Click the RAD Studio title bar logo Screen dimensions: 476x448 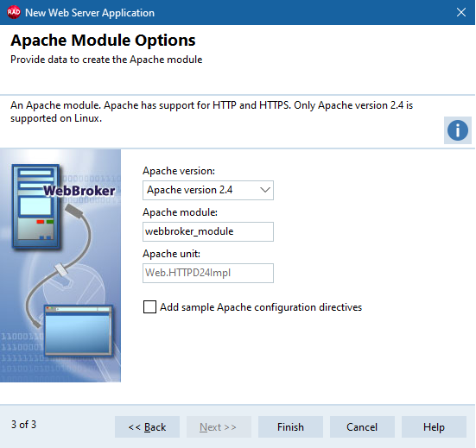pyautogui.click(x=14, y=12)
